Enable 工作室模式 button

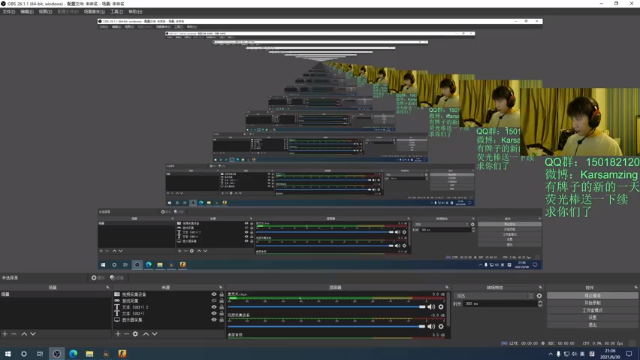[592, 310]
